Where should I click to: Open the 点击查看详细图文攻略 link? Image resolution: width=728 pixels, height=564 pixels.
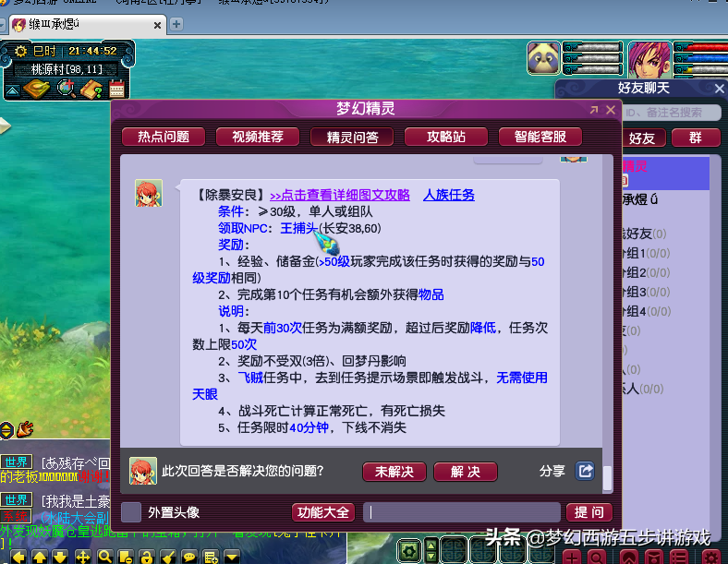[x=339, y=196]
